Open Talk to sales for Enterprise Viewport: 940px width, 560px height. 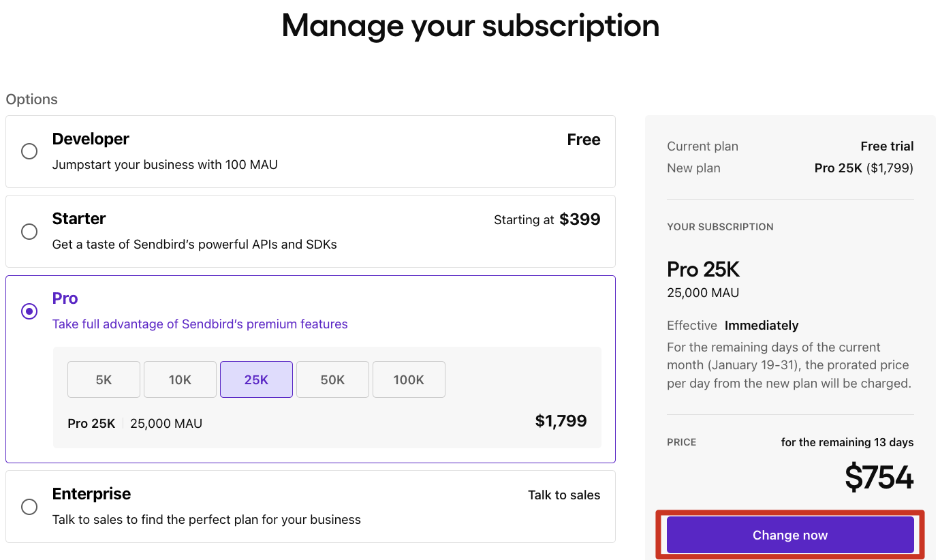coord(564,495)
